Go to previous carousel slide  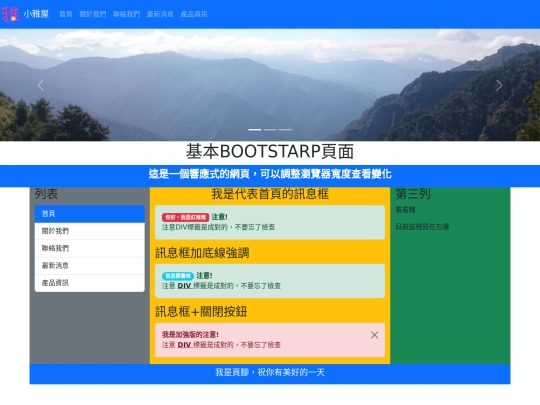[x=41, y=85]
